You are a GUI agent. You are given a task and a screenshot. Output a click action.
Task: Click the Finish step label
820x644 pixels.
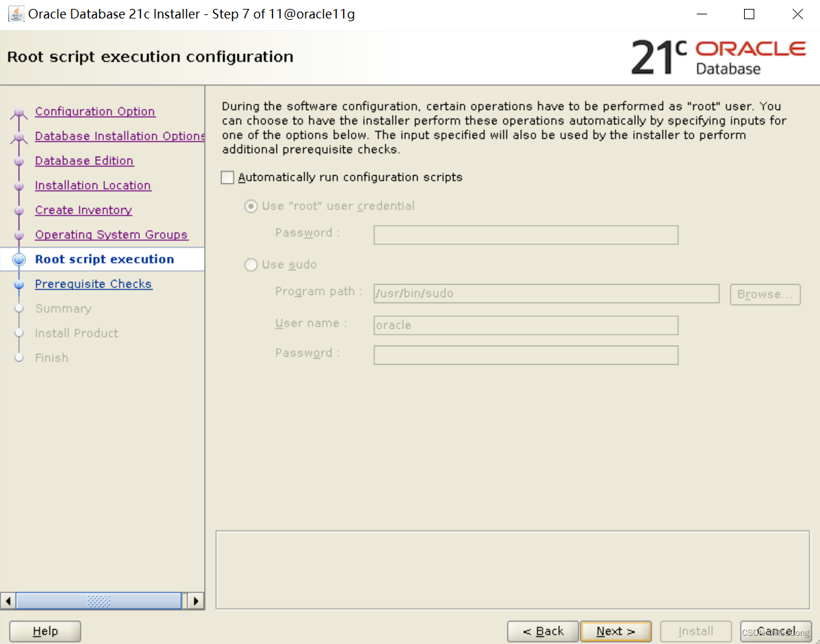point(52,357)
